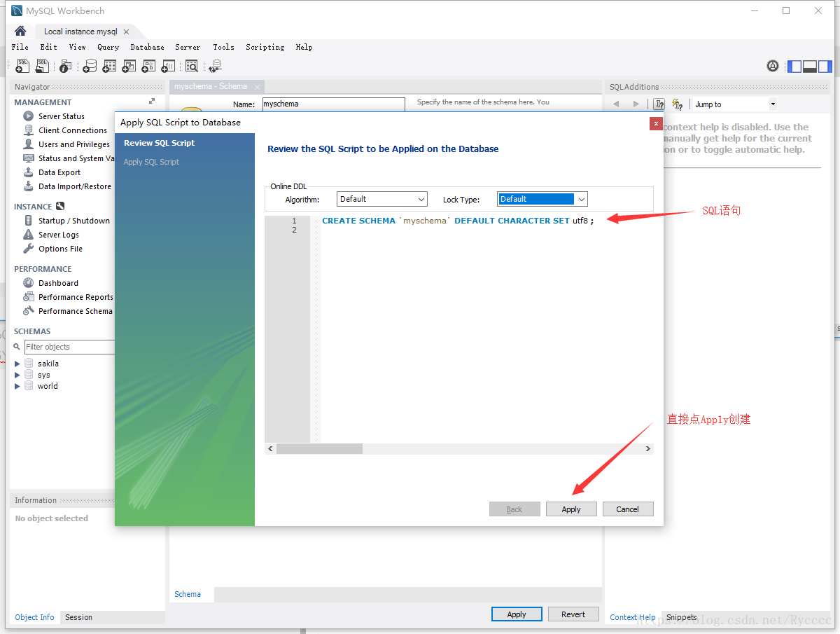Toggle the left sidebar panel visibility

(794, 66)
